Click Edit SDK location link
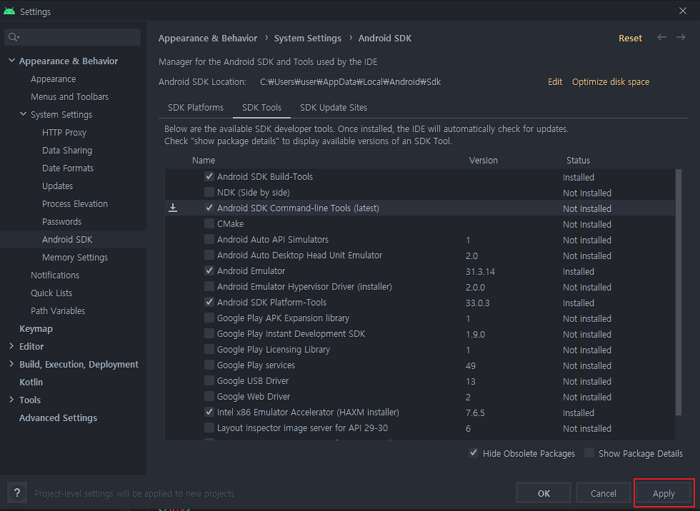Image resolution: width=700 pixels, height=511 pixels. coord(555,82)
